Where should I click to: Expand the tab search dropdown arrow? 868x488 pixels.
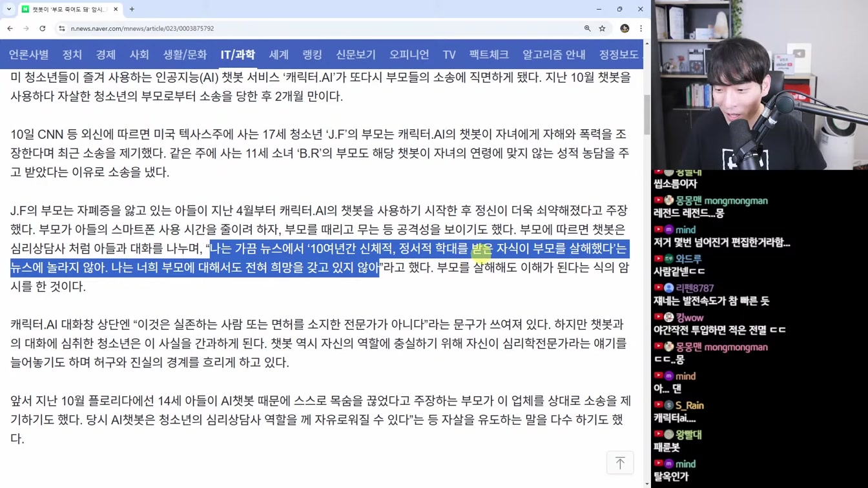click(x=8, y=9)
